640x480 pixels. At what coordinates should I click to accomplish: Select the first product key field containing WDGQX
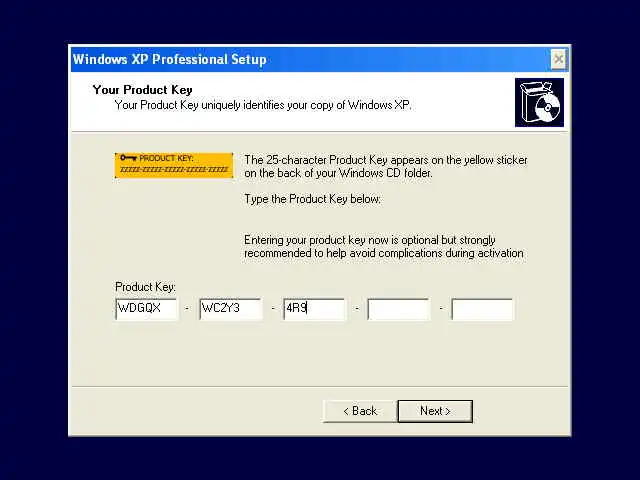click(x=147, y=309)
